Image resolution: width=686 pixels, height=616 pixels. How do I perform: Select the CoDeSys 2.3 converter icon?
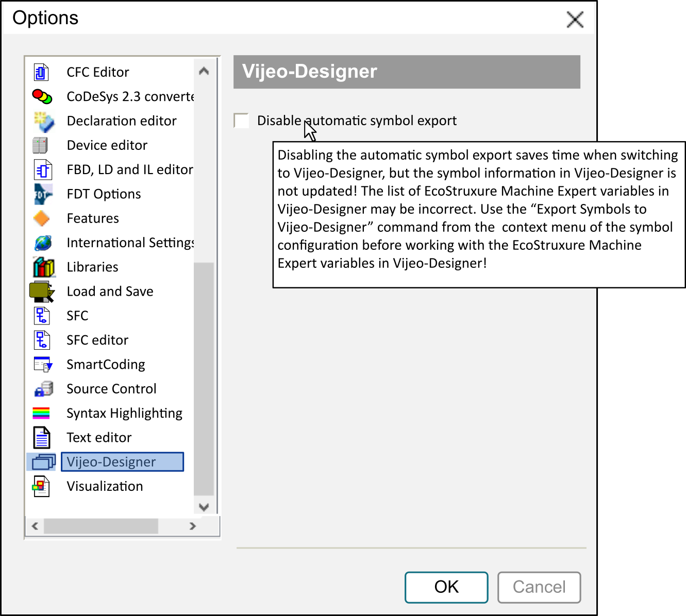coord(42,96)
